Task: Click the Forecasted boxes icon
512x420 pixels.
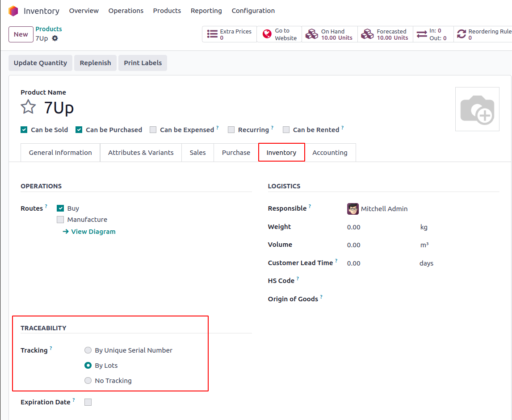Action: pyautogui.click(x=367, y=34)
